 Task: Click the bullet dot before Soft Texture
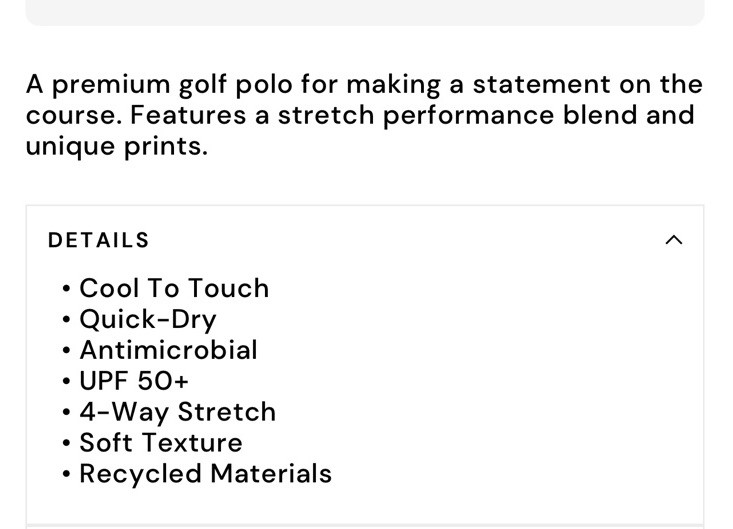(66, 444)
